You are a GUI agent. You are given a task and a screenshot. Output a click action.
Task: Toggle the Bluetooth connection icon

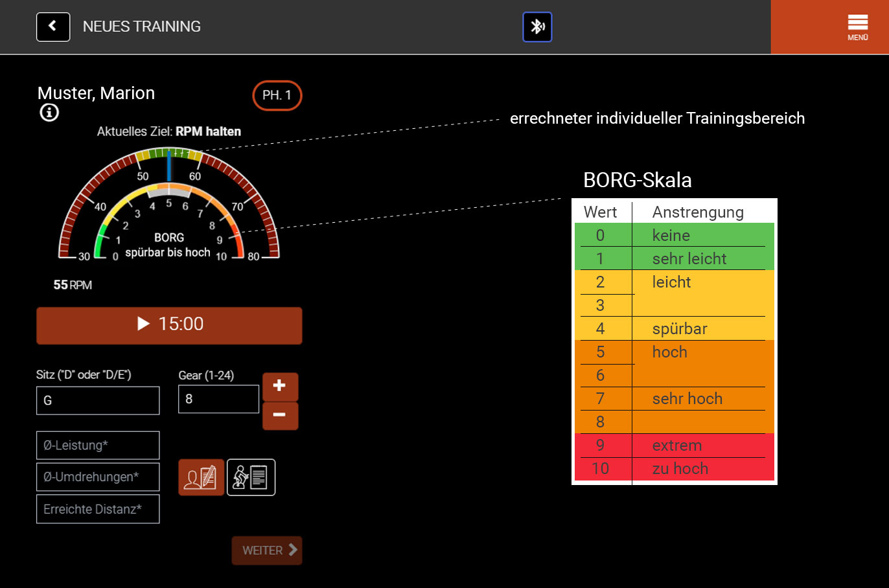pyautogui.click(x=537, y=27)
